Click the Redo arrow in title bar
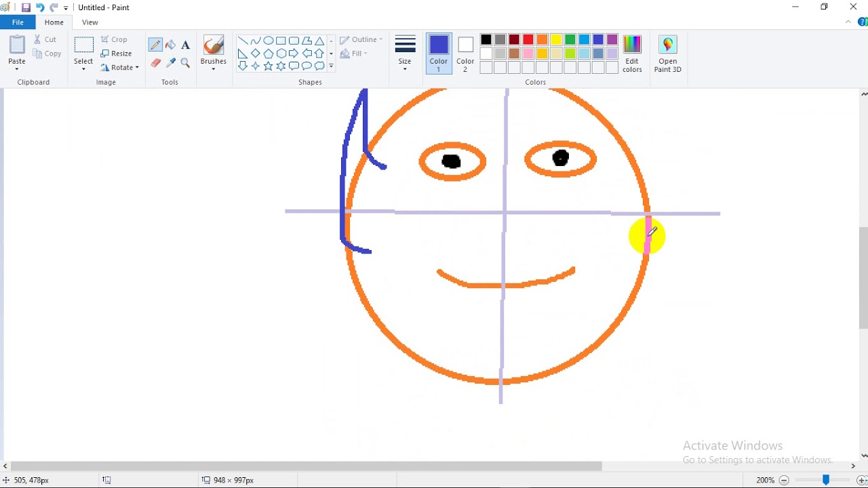This screenshot has height=488, width=868. 54,7
